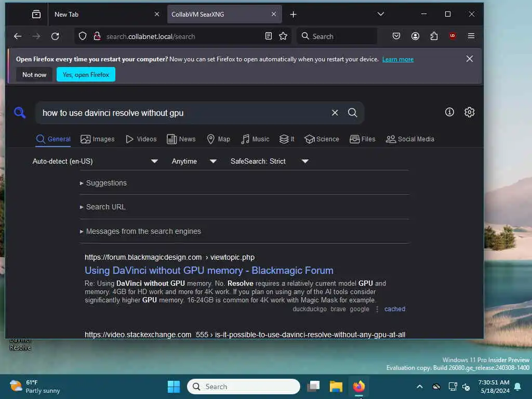Open Task View on the taskbar
Screen dimensions: 532x399
[x=313, y=387]
